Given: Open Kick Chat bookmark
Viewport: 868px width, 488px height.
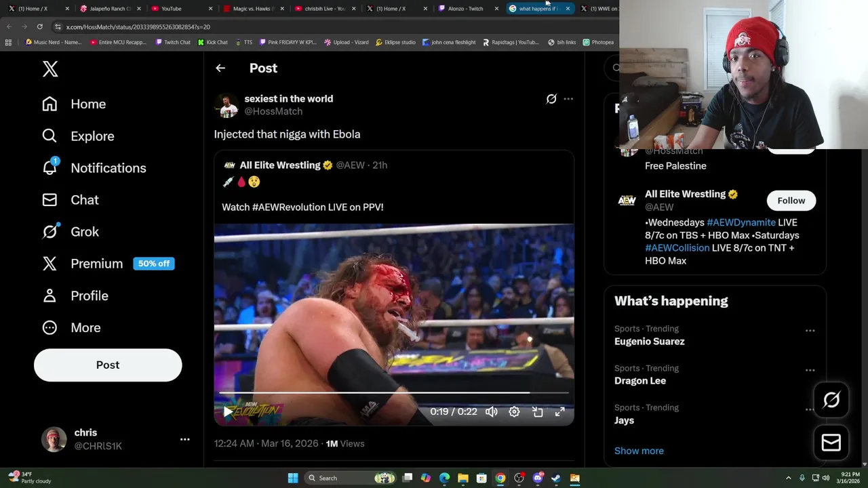Looking at the screenshot, I should 213,42.
